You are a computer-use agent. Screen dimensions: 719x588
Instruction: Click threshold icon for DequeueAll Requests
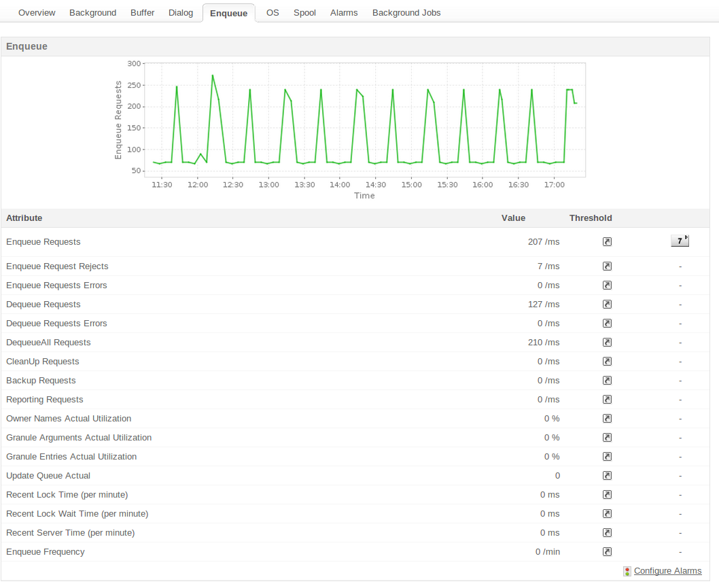pos(607,343)
